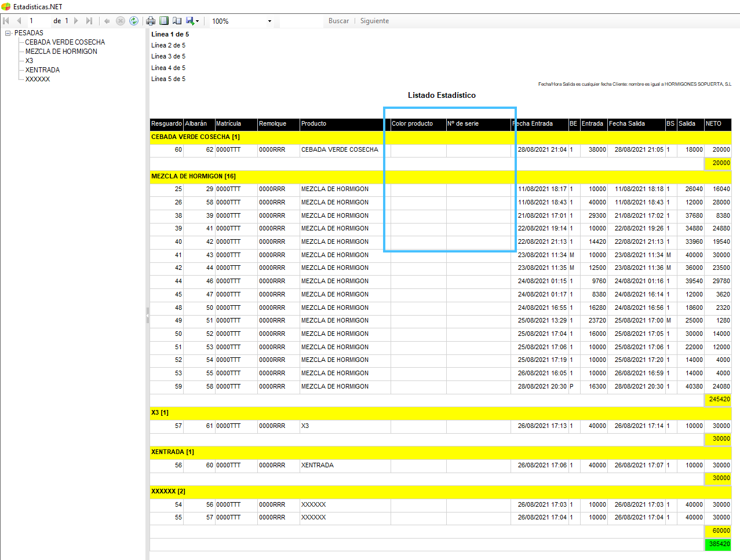Click the Siguiente link
The width and height of the screenshot is (740, 560).
(374, 21)
